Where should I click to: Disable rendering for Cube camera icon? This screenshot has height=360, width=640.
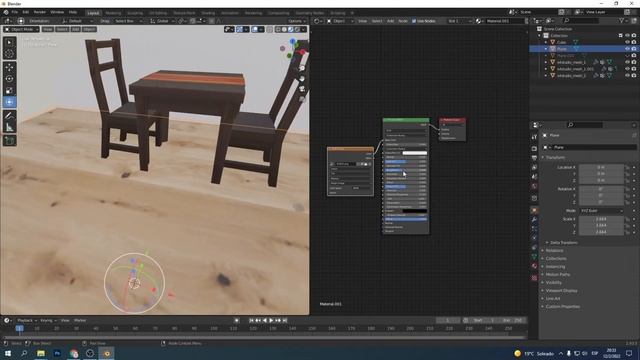(634, 42)
